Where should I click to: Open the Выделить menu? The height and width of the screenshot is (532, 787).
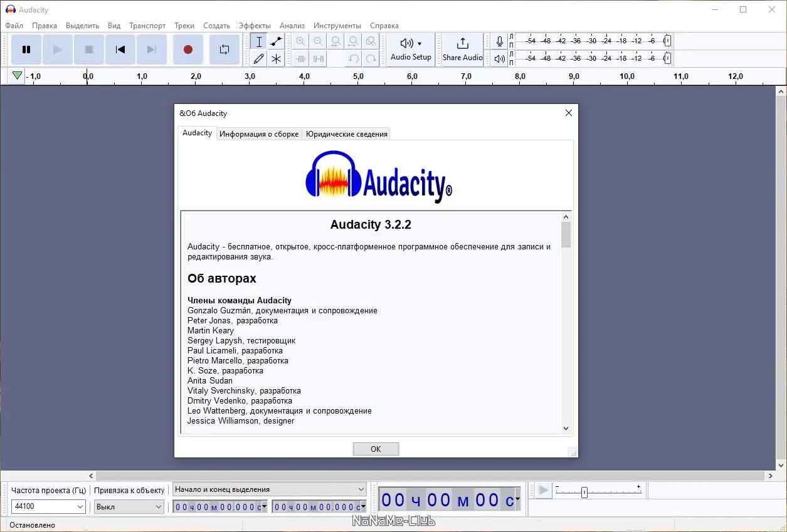tap(82, 26)
